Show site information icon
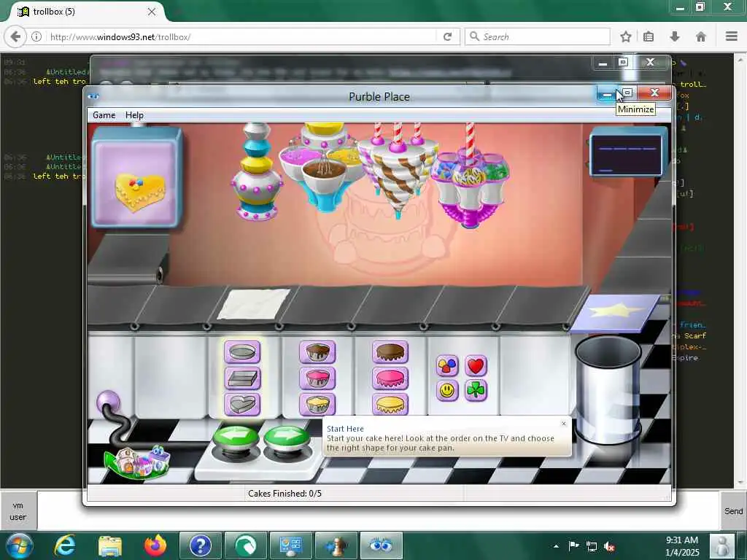This screenshot has height=560, width=747. click(x=36, y=36)
